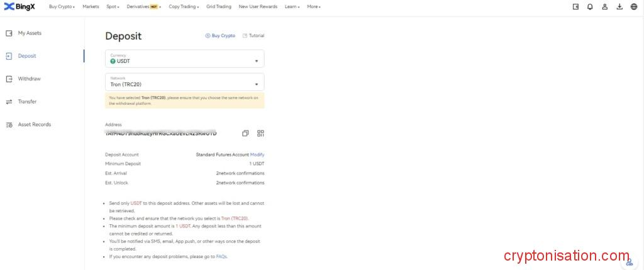
Task: Select Withdraw in the sidebar
Action: [x=29, y=78]
